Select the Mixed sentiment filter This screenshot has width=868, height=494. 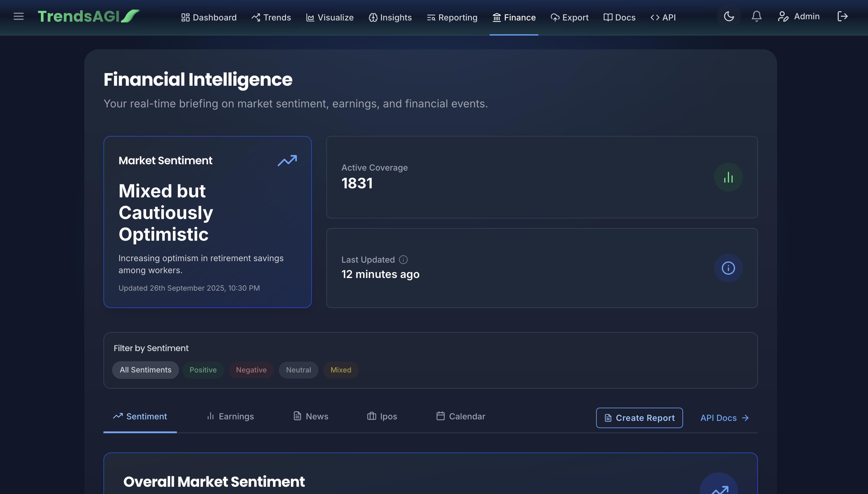coord(340,370)
